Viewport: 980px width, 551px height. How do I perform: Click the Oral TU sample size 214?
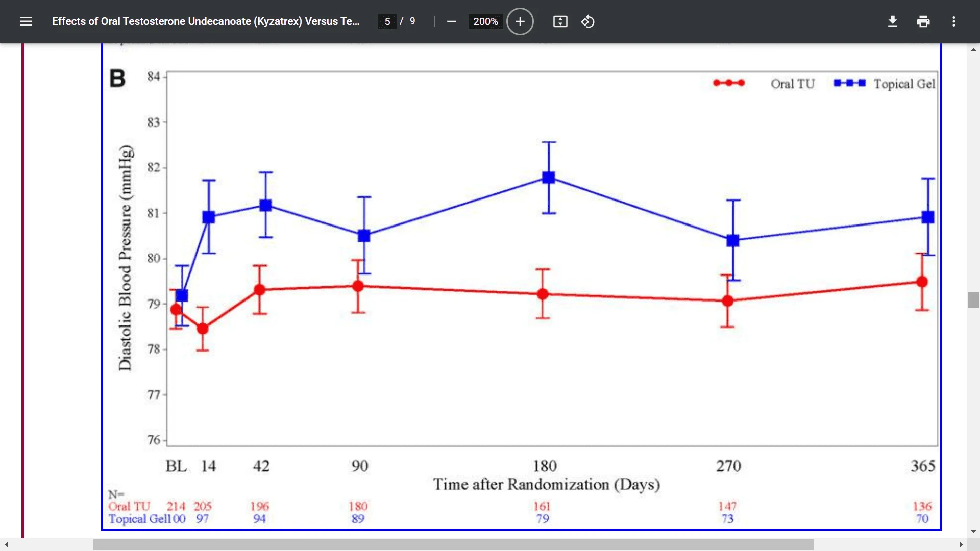(176, 506)
